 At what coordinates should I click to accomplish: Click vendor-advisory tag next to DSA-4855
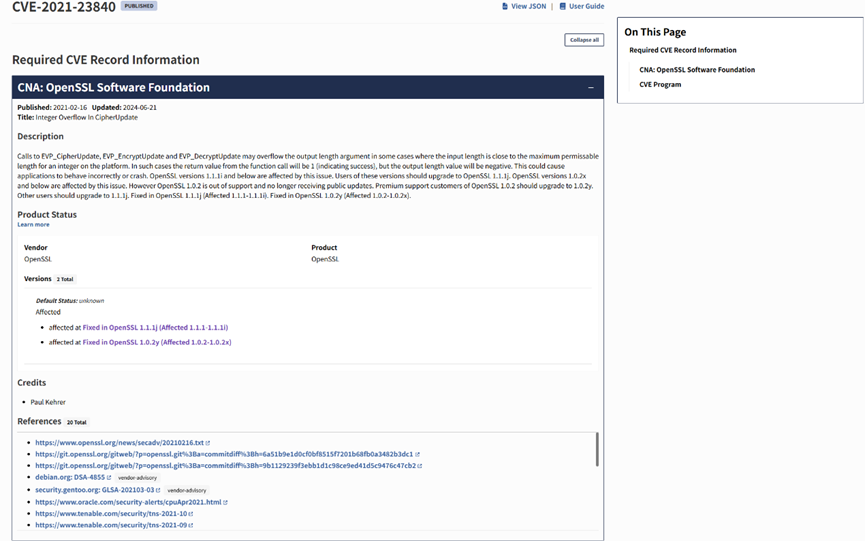pyautogui.click(x=137, y=478)
